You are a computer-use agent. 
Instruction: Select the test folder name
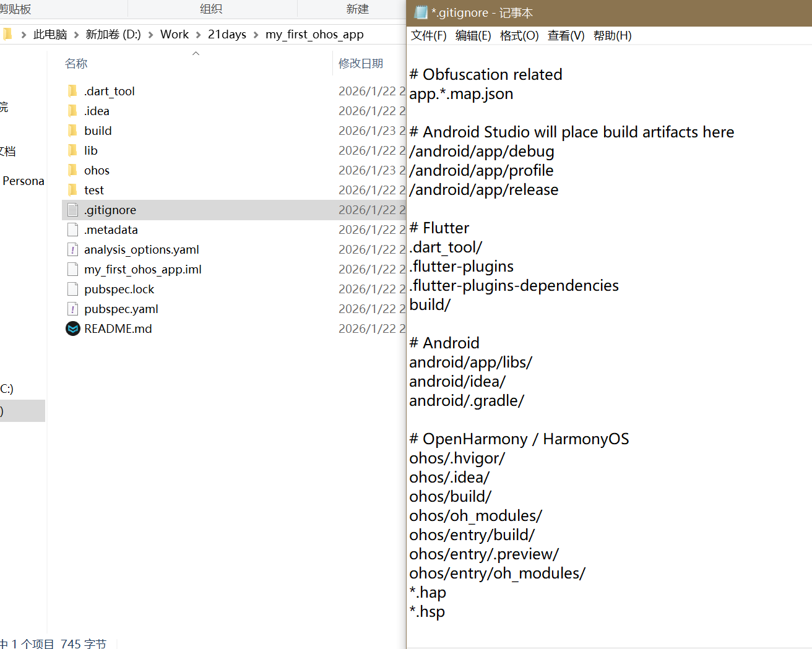point(94,190)
